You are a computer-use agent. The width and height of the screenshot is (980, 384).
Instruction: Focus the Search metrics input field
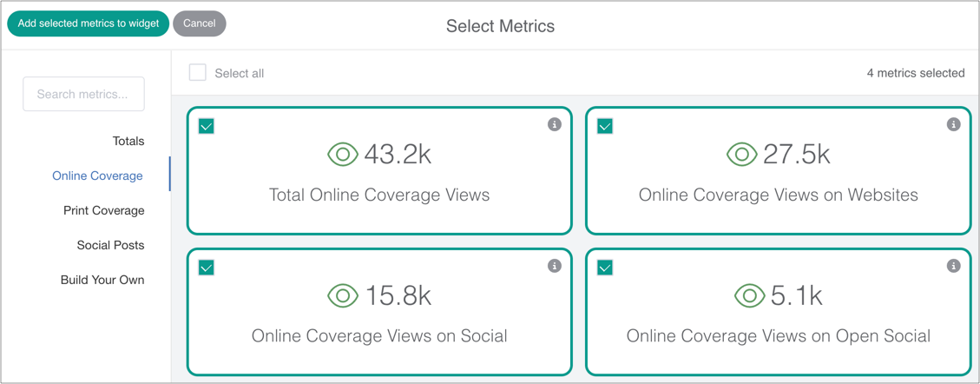click(x=83, y=94)
